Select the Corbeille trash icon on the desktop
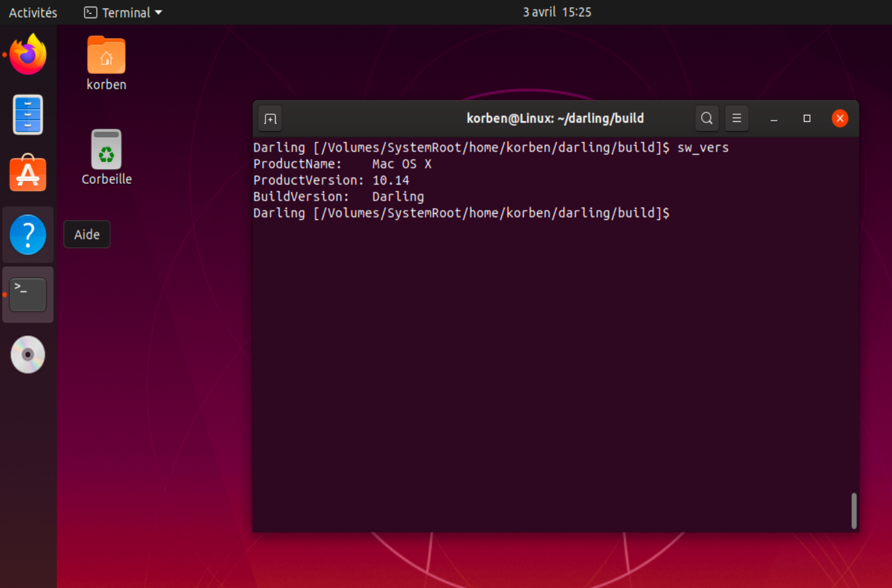Image resolution: width=892 pixels, height=588 pixels. [x=106, y=157]
